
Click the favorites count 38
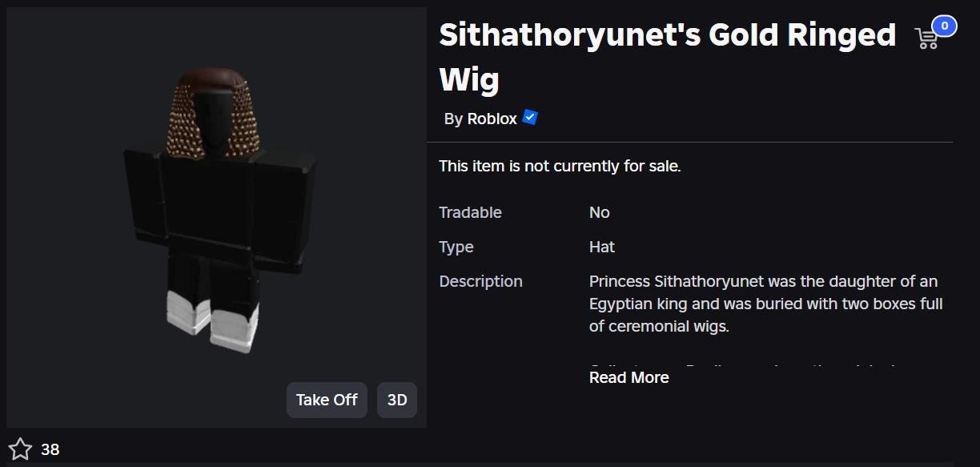pos(50,449)
